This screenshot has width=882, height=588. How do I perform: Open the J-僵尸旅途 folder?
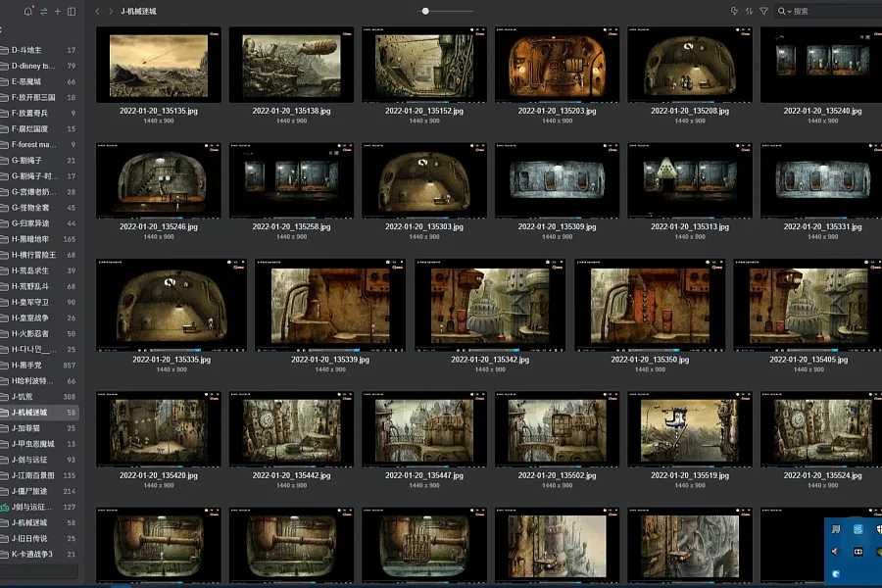click(39, 491)
